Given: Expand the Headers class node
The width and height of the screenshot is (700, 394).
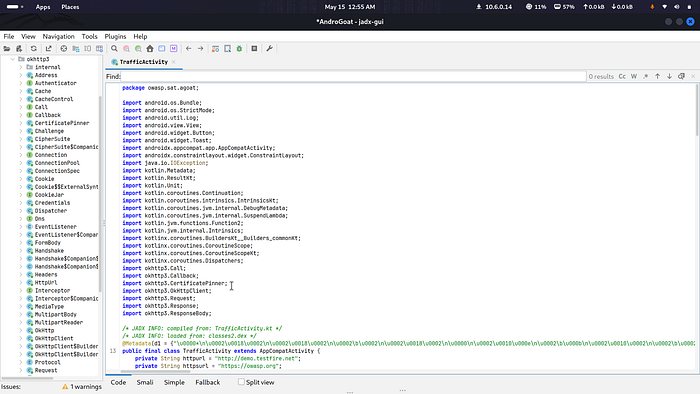Looking at the screenshot, I should 21,274.
